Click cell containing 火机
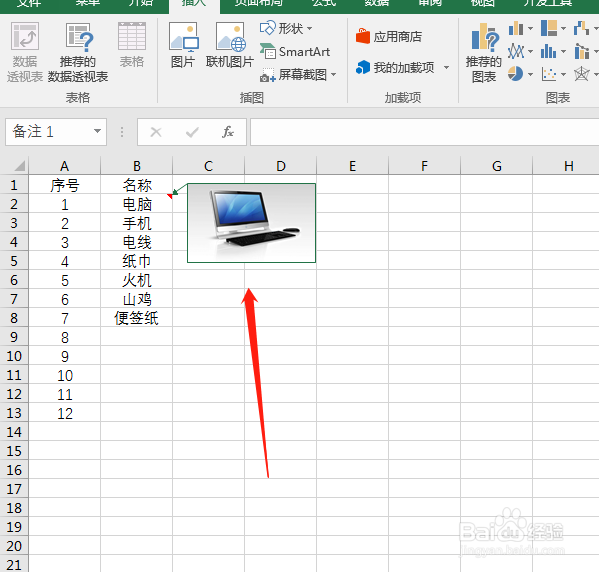Viewport: 599px width, 572px height. [137, 280]
